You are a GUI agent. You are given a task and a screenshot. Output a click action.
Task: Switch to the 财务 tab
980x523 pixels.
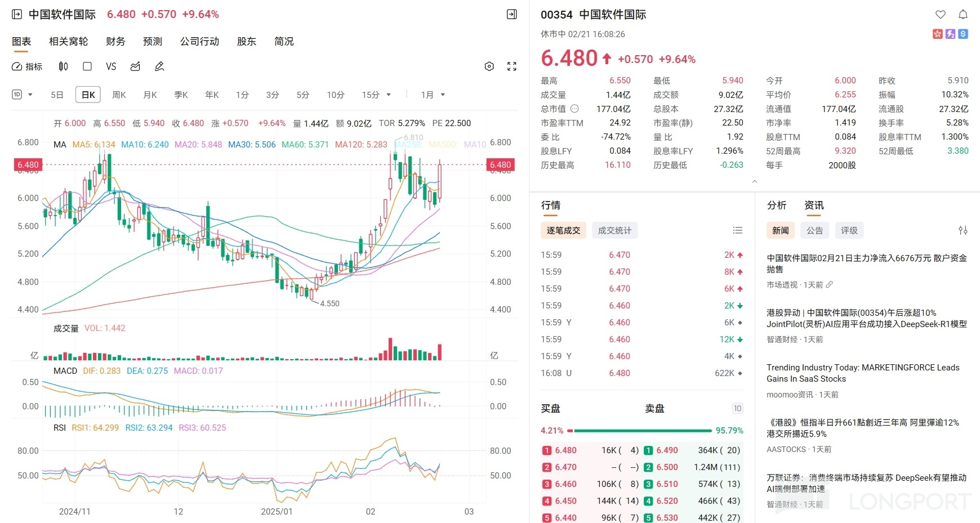point(115,41)
